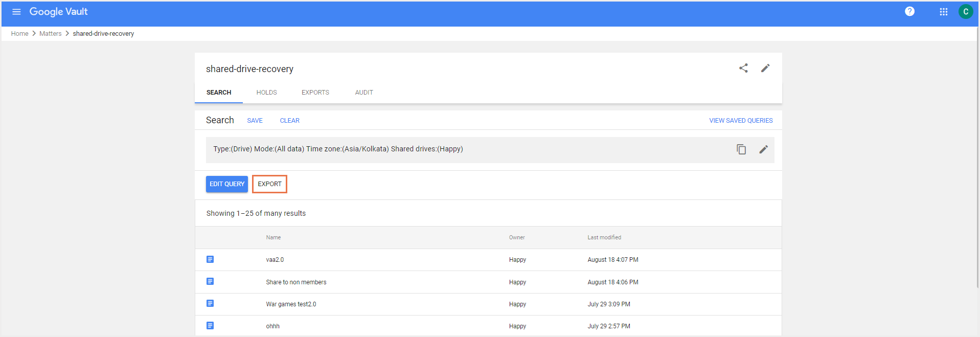This screenshot has width=980, height=337.
Task: View saved queries
Action: tap(741, 121)
